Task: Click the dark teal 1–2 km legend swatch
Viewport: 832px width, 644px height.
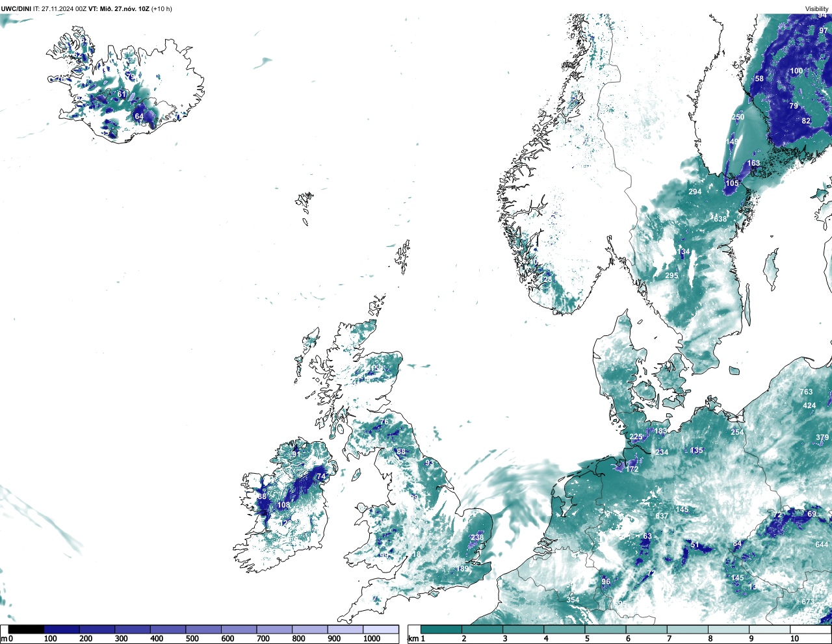Action: tap(441, 629)
